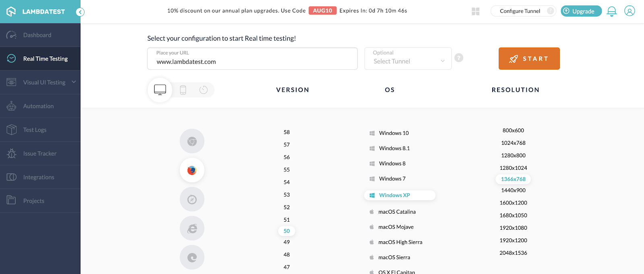Click the Integrations icon in sidebar
This screenshot has width=644, height=274.
pos(11,177)
